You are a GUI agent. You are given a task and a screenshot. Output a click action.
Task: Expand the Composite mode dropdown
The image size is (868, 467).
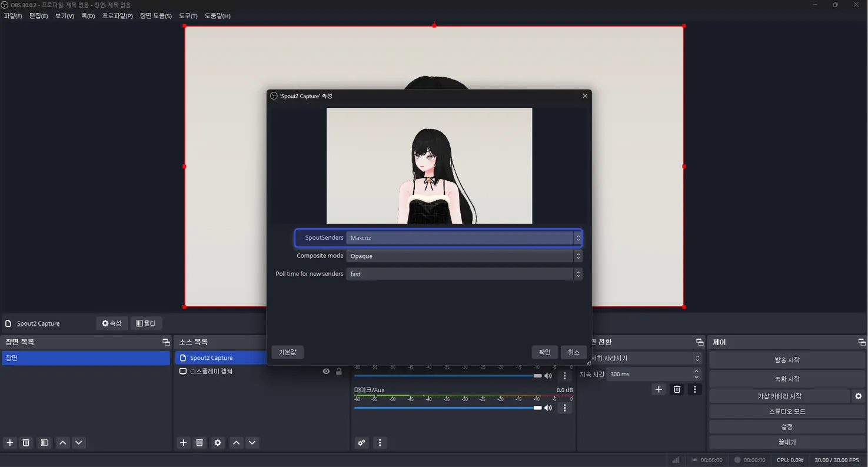point(464,256)
